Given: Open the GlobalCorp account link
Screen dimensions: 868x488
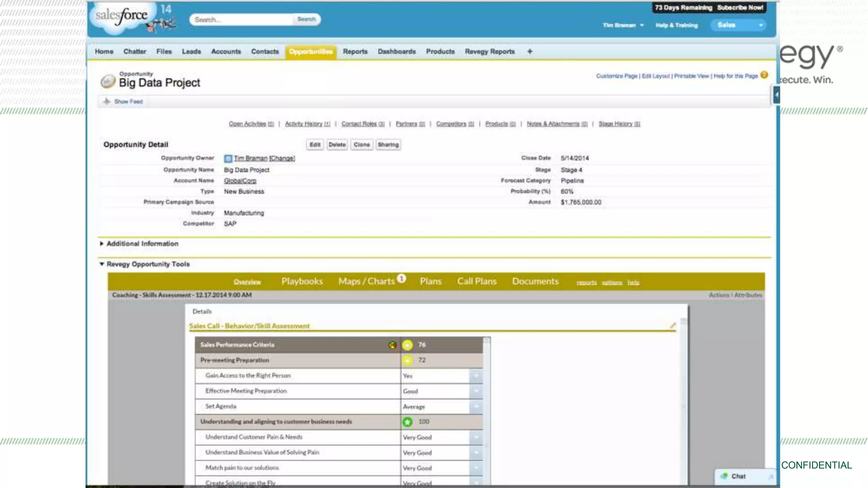Looking at the screenshot, I should [x=240, y=181].
